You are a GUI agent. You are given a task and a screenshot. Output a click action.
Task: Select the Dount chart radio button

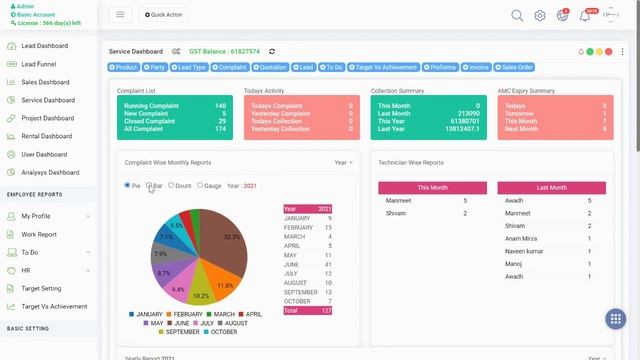pyautogui.click(x=171, y=185)
